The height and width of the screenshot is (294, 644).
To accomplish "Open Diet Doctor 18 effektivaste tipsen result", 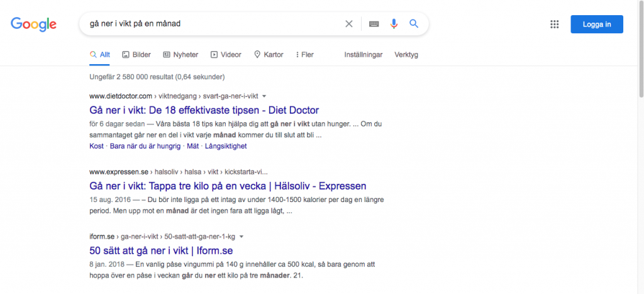I will pos(204,110).
